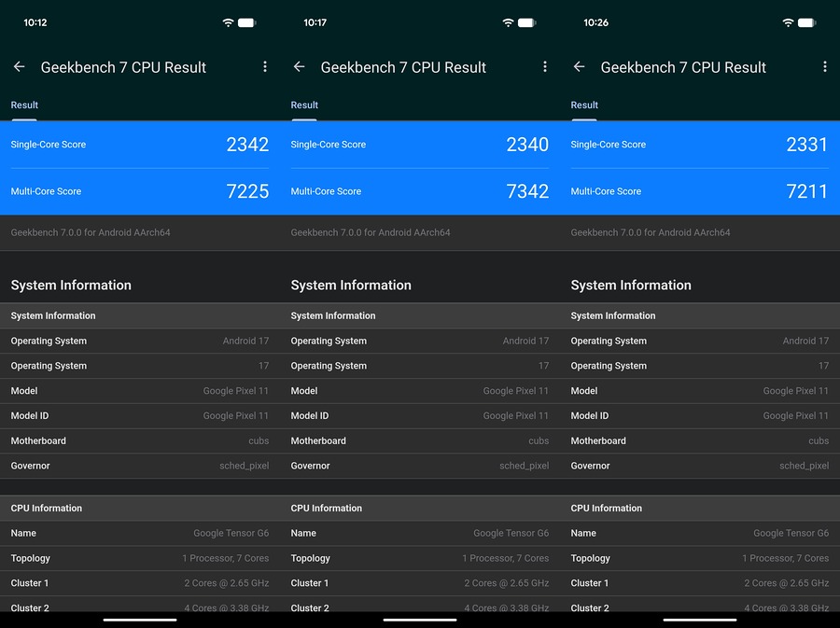840x628 pixels.
Task: Tap Motherboard value 'cubs' in 10:12 screen
Action: point(259,441)
